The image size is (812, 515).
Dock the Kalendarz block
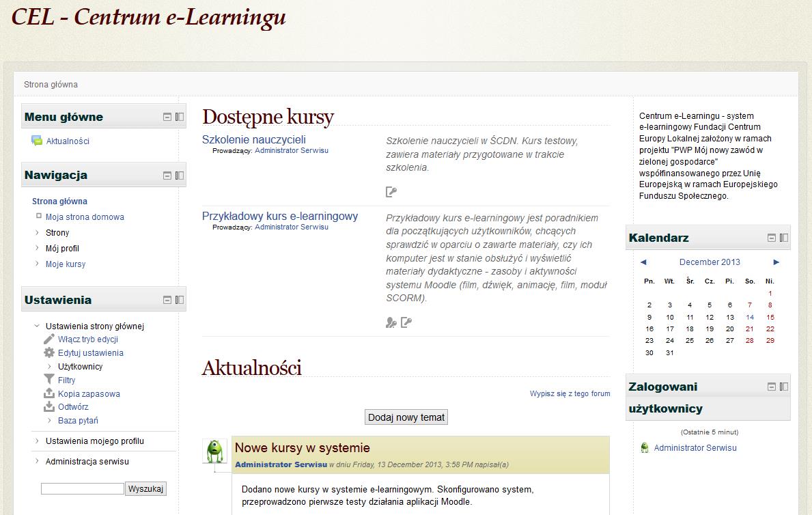point(783,238)
